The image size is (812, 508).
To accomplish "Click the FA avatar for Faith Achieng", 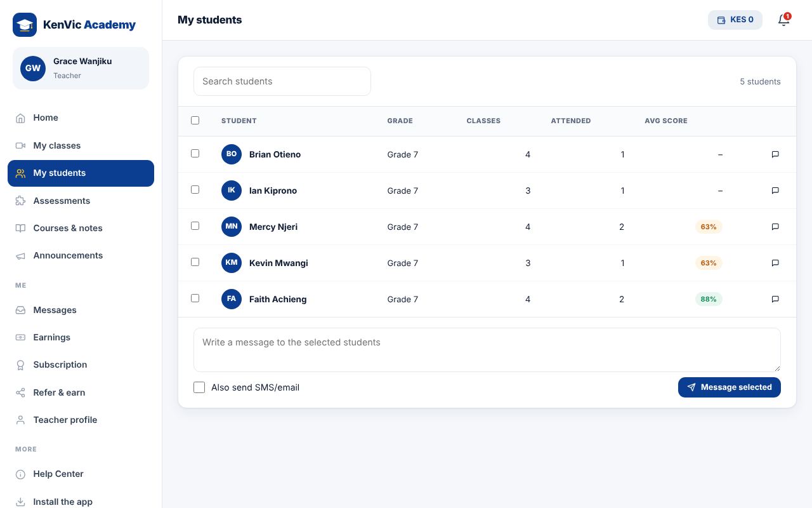I will [232, 299].
